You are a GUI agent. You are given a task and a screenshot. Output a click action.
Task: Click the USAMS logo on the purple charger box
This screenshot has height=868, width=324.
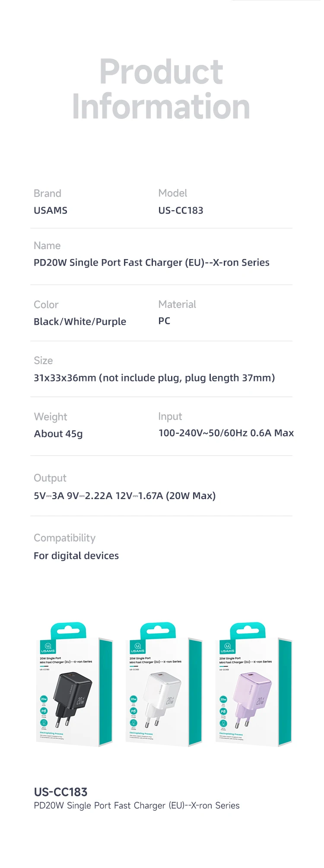tap(227, 647)
